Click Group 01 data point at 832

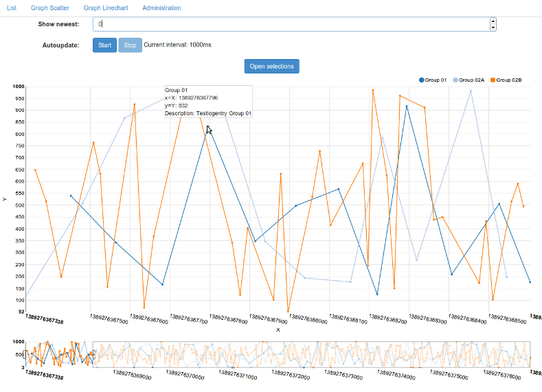207,126
